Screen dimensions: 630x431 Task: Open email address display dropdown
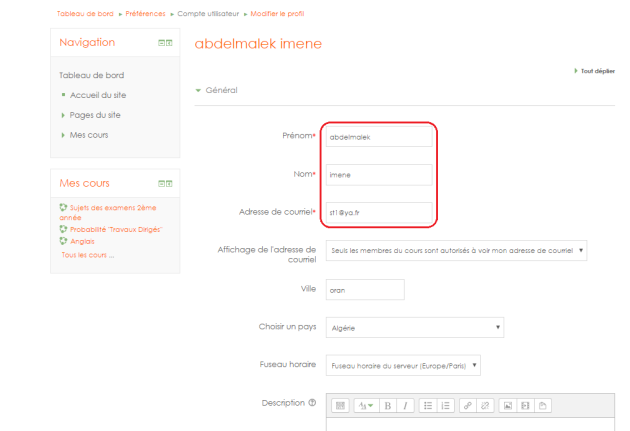coord(456,250)
